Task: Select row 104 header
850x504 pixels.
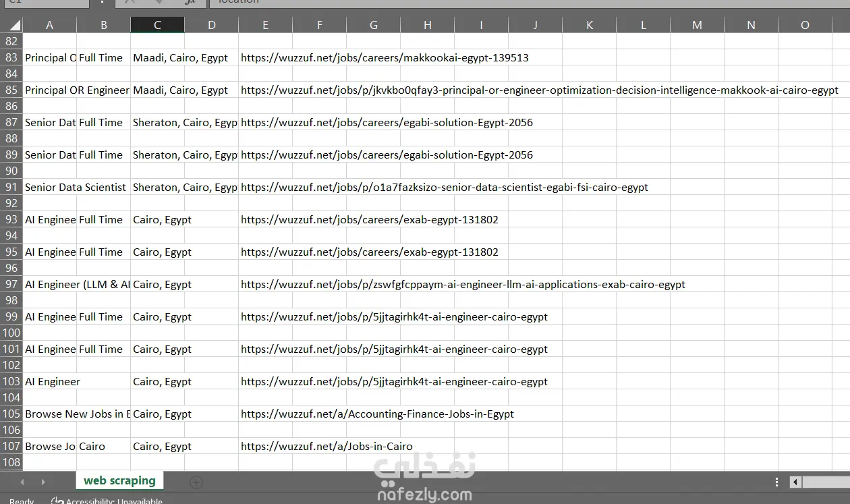Action: click(11, 397)
